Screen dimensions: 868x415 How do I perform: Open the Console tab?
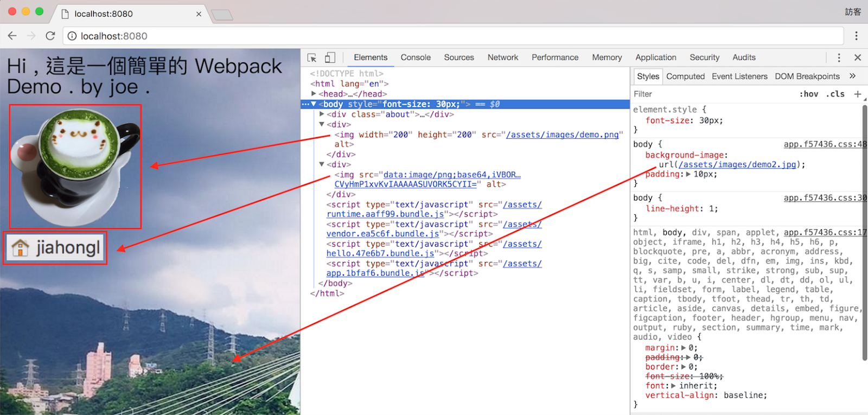[416, 58]
